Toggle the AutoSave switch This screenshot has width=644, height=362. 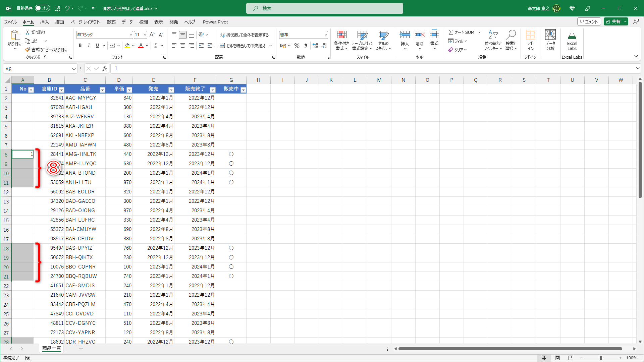pyautogui.click(x=43, y=8)
